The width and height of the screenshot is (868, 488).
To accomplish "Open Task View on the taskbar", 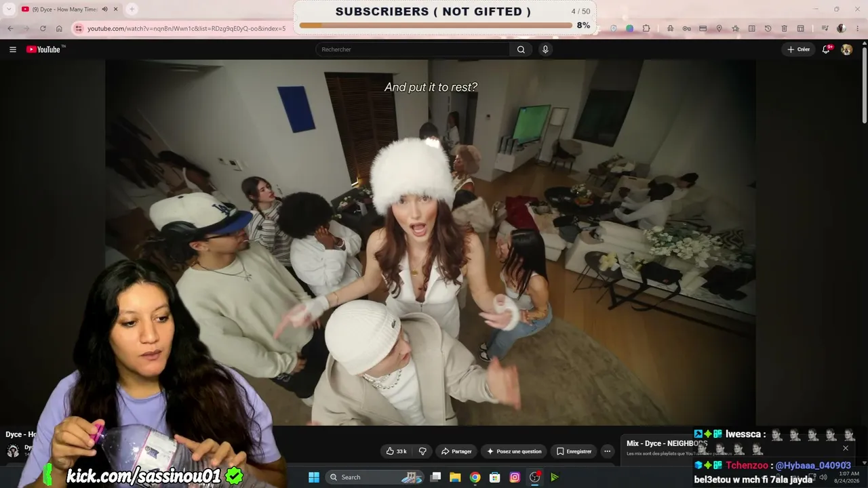I will point(436,477).
